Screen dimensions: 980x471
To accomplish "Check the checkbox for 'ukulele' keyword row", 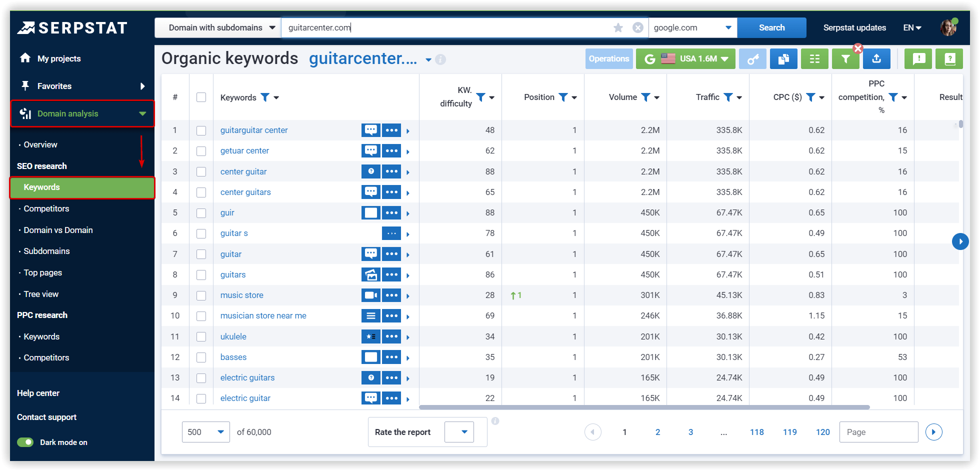I will click(201, 336).
